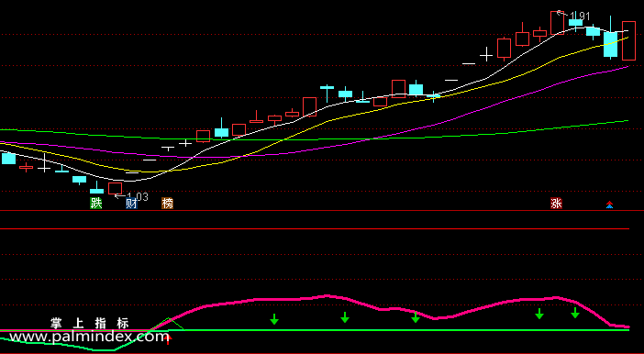Select the tall red candlestick at right edge
The height and width of the screenshot is (354, 644).
pos(628,40)
